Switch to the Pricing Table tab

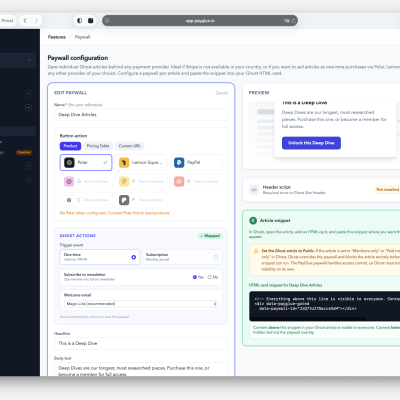click(x=98, y=146)
